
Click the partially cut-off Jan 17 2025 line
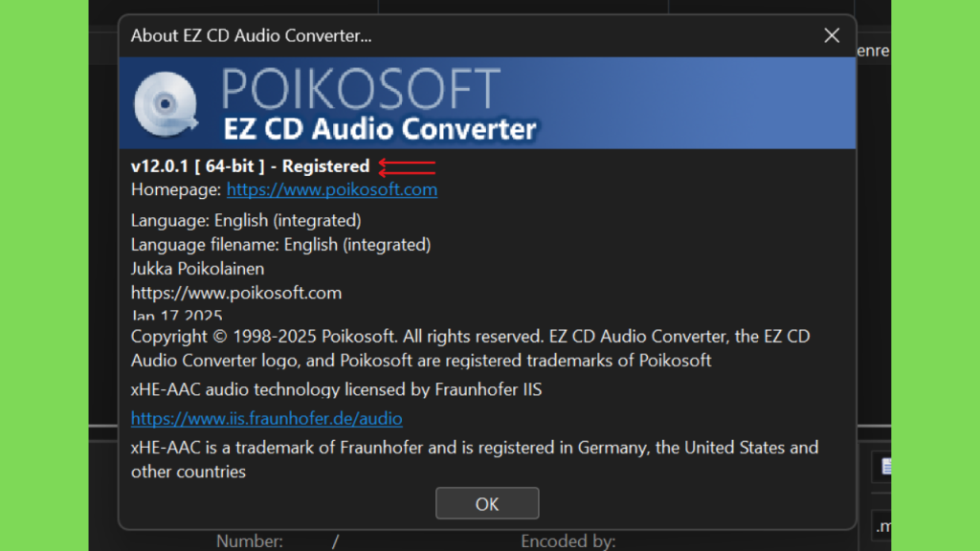tap(176, 314)
